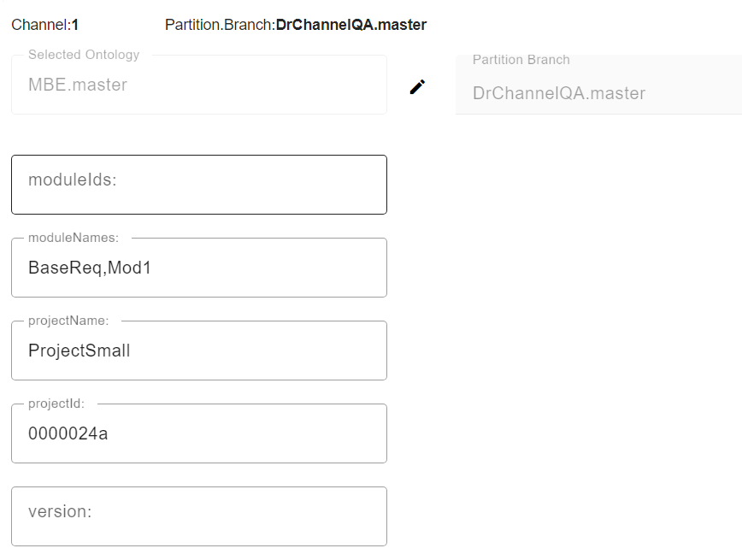This screenshot has height=560, width=742.
Task: Click the Partition Branch floating label
Action: (x=521, y=60)
